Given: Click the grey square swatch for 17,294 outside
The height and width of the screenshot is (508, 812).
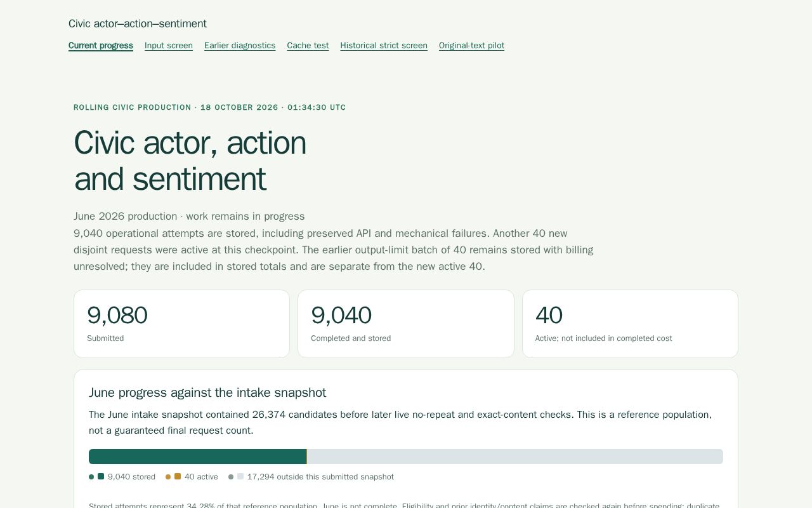Looking at the screenshot, I should 240,476.
